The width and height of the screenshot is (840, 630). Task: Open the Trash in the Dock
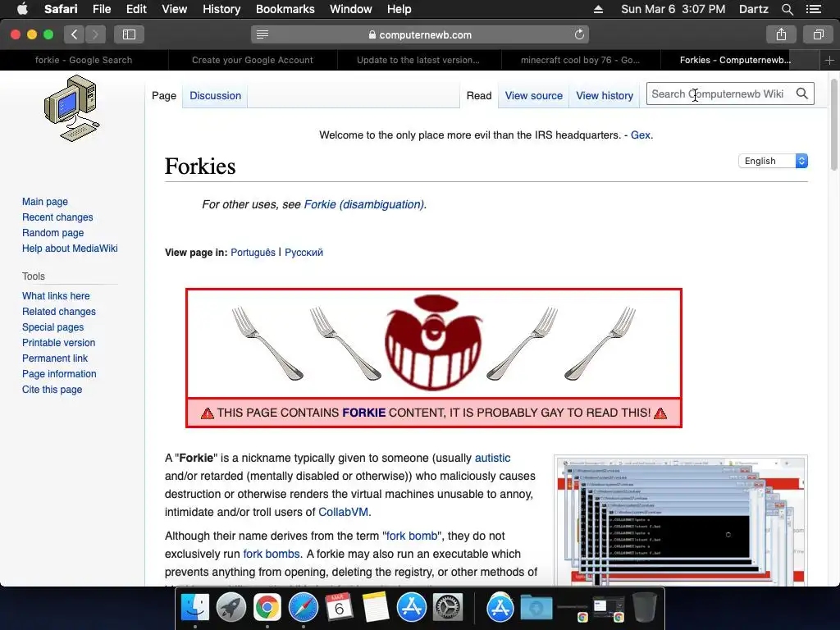coord(645,608)
